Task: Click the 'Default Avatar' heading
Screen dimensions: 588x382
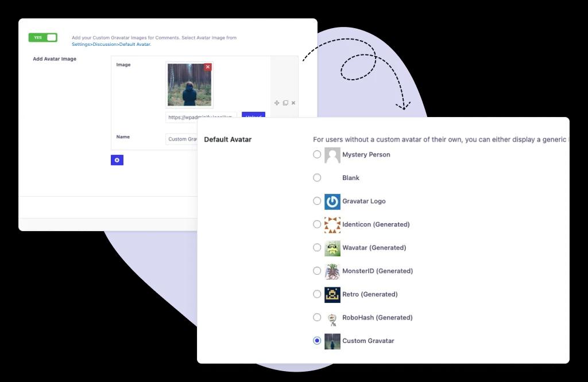Action: pos(227,139)
